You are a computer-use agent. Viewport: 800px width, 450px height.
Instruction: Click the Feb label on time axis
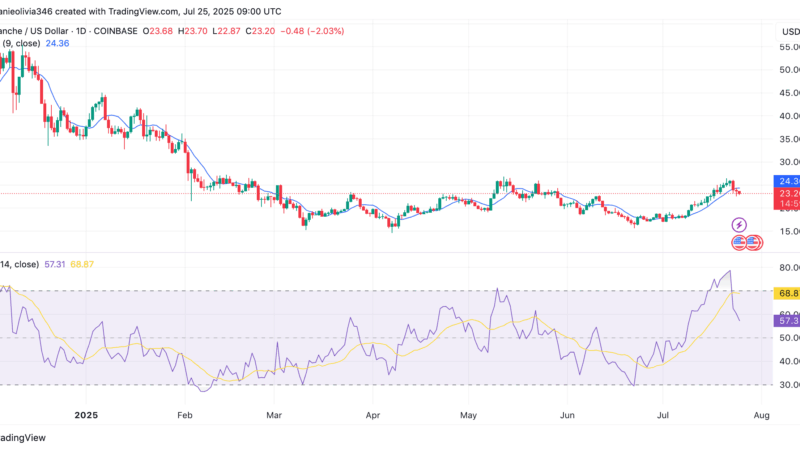[185, 415]
